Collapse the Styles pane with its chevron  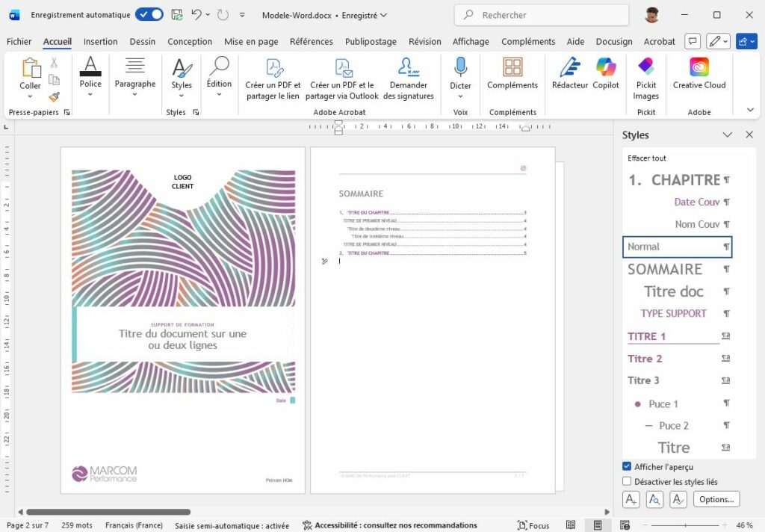[727, 134]
